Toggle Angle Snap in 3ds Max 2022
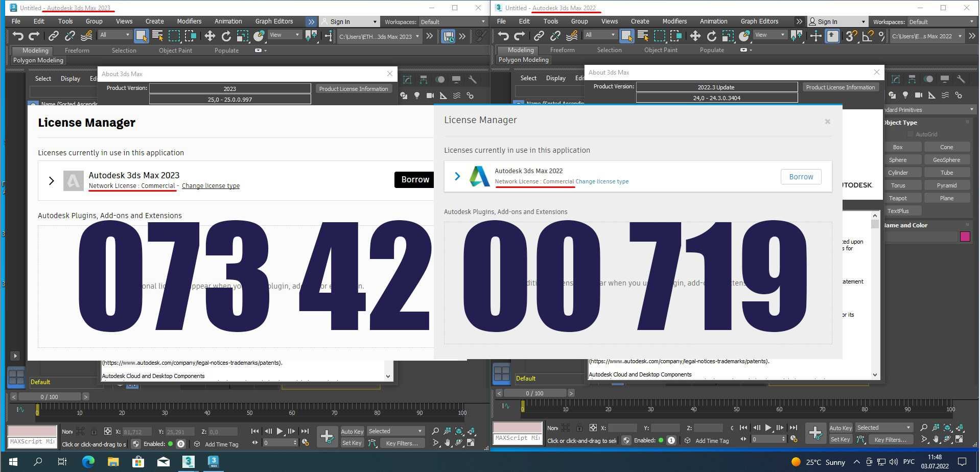The width and height of the screenshot is (980, 472). (x=867, y=36)
